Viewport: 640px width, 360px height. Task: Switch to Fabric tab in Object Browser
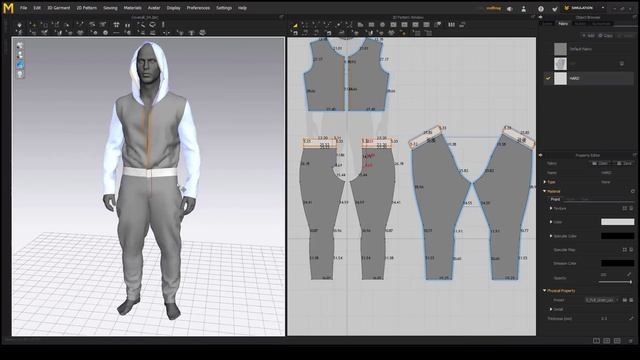[563, 24]
